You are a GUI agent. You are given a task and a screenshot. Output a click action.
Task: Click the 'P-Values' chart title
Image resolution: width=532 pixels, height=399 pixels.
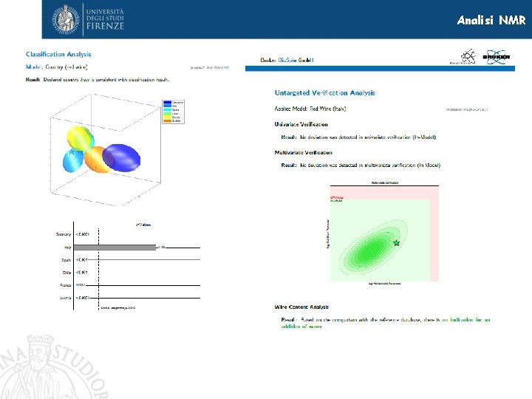(143, 225)
